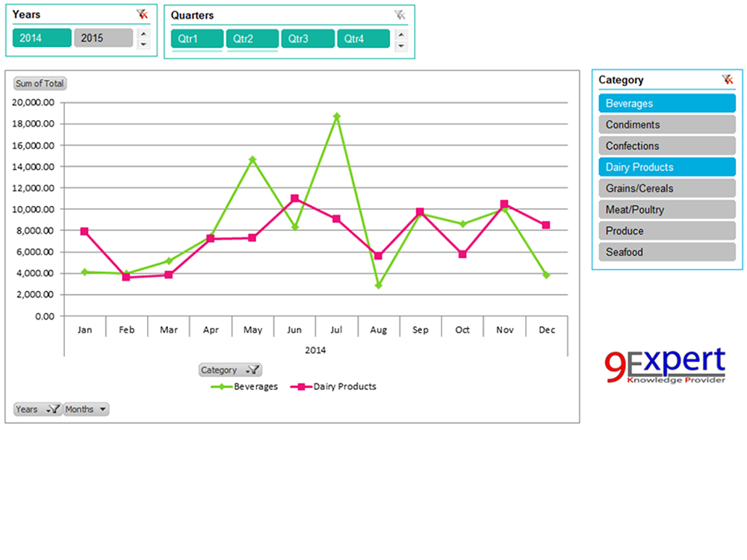Open the Category field filter dropdown
The width and height of the screenshot is (747, 560).
click(x=252, y=370)
